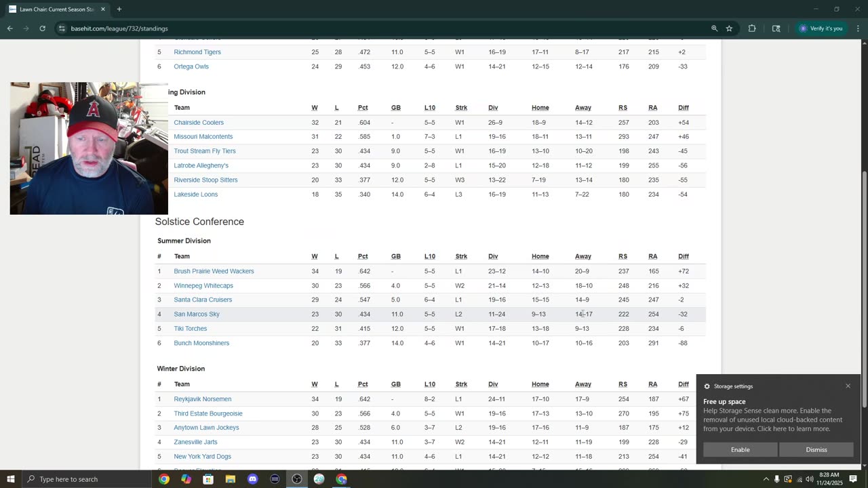The width and height of the screenshot is (868, 488).
Task: Open the Latrobe Allegheny's team link
Action: [201, 165]
